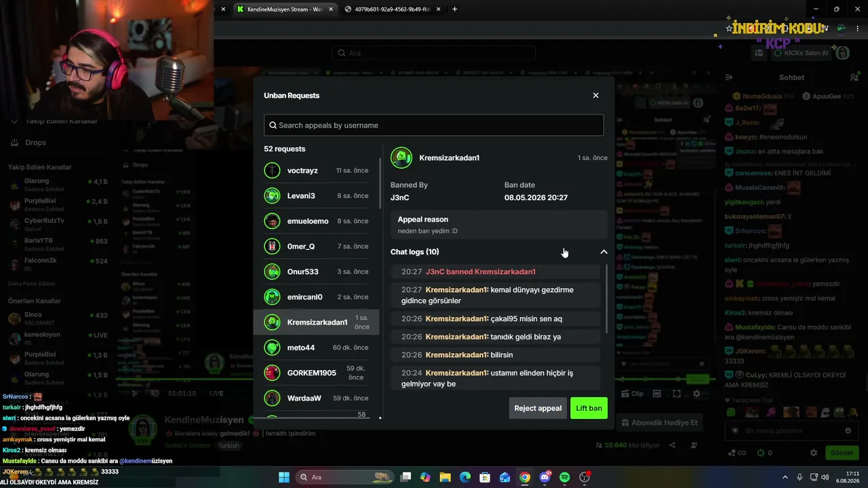Screen dimensions: 868x488
Task: Open chat settings gear icon
Action: click(x=814, y=453)
